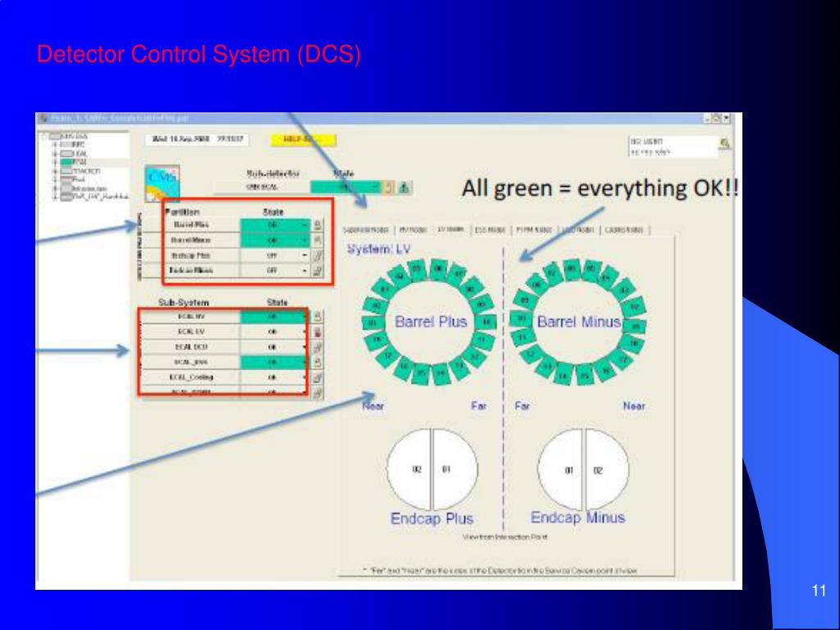Select Barrel Plus supermodule 14
The image size is (840, 630).
click(x=441, y=373)
